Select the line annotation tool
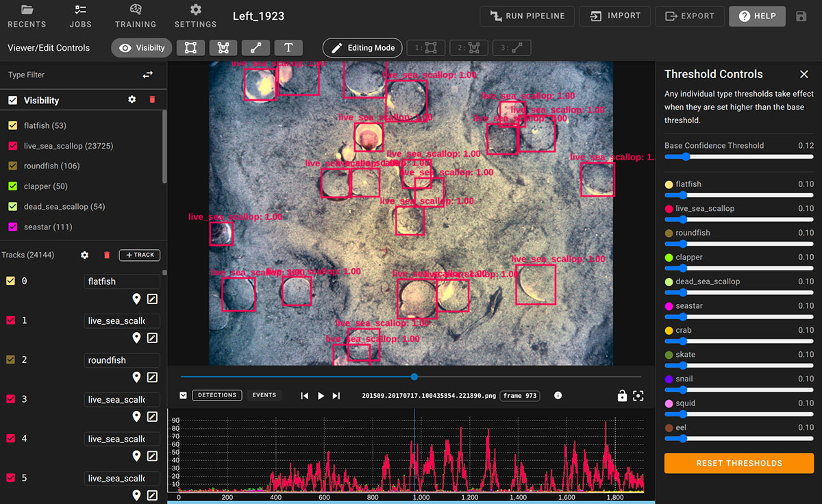The image size is (822, 504). 256,47
